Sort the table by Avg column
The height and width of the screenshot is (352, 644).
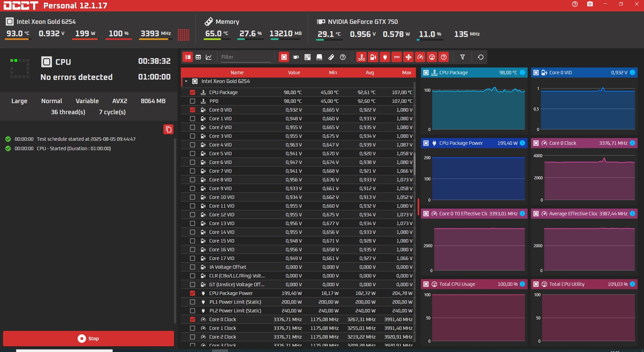369,73
